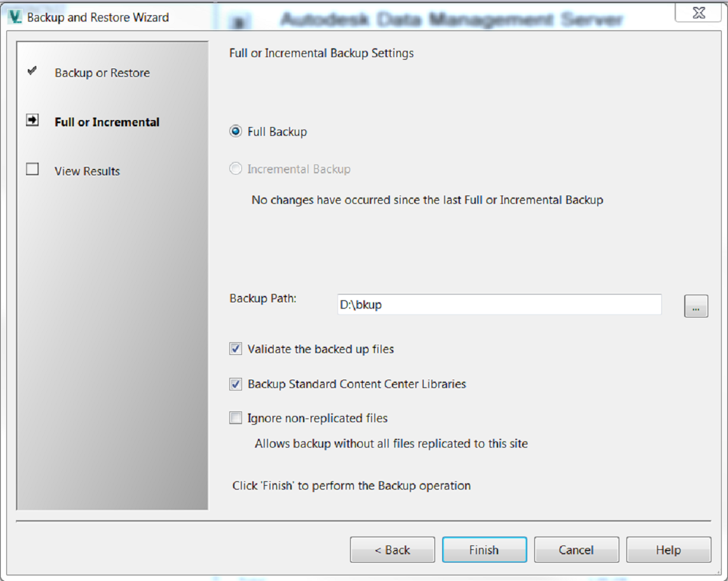The height and width of the screenshot is (581, 728).
Task: Open the Autodesk Data Management Server header icon
Action: (239, 19)
